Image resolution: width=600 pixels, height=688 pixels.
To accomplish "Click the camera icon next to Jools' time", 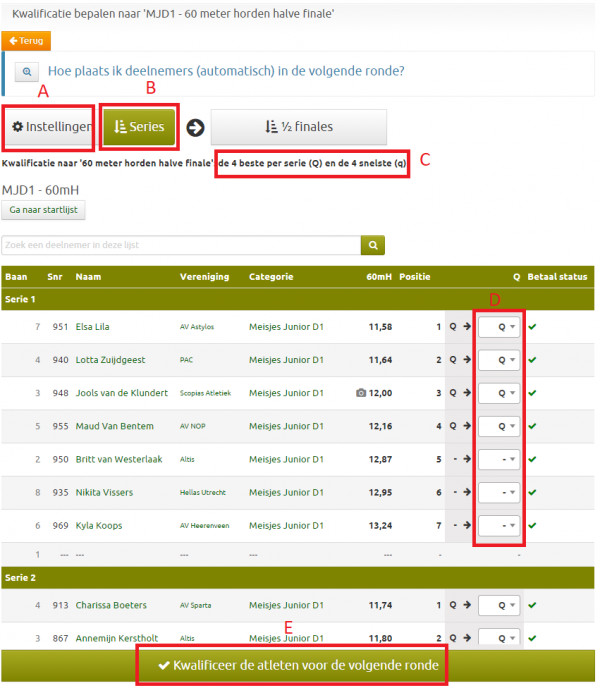I will (x=360, y=393).
